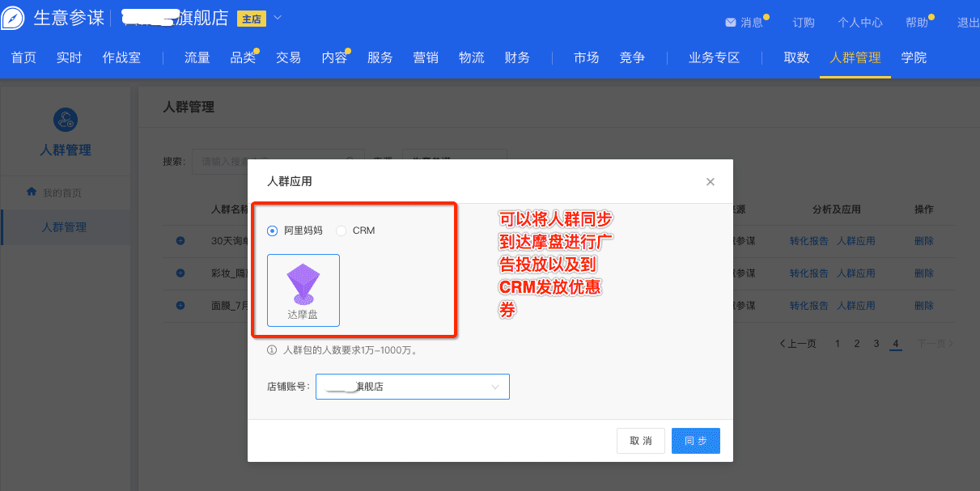Click 删除 for the 彩妆 row
The image size is (980, 491).
924,273
